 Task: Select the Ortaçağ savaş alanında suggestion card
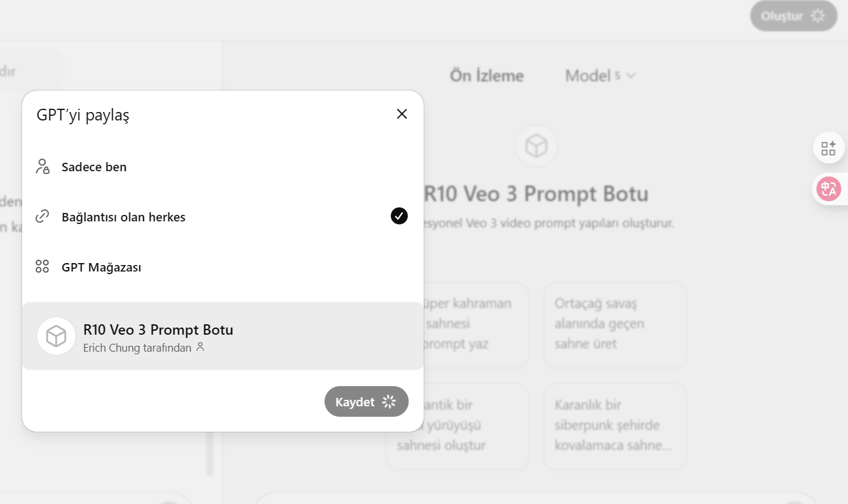(x=615, y=324)
